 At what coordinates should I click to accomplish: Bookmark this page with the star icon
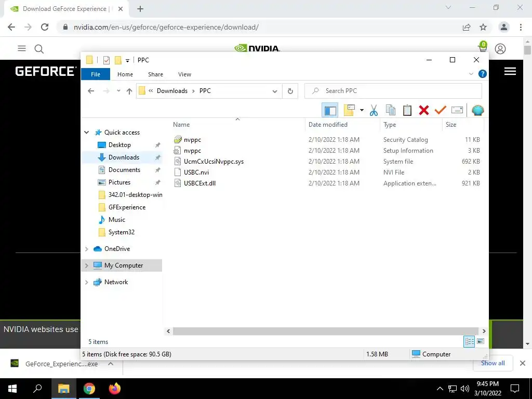(x=483, y=27)
